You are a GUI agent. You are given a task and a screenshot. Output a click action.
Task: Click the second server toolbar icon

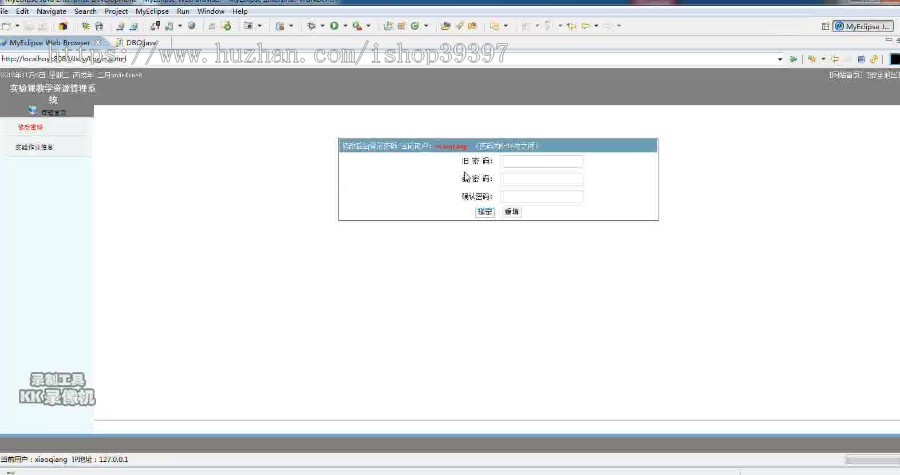(x=134, y=26)
